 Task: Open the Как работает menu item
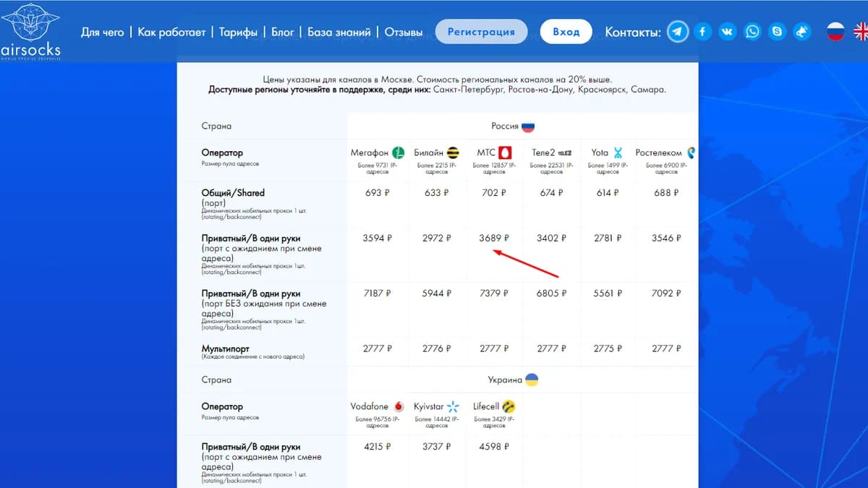point(171,33)
